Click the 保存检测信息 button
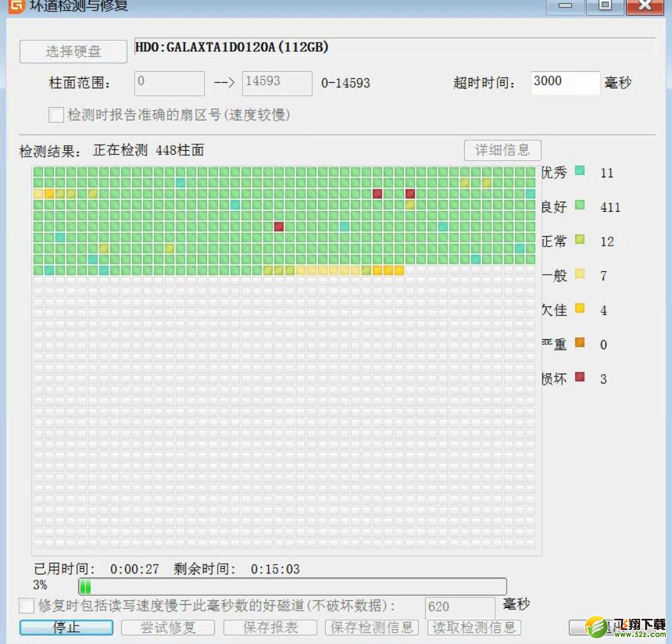Image resolution: width=672 pixels, height=644 pixels. pos(372,627)
